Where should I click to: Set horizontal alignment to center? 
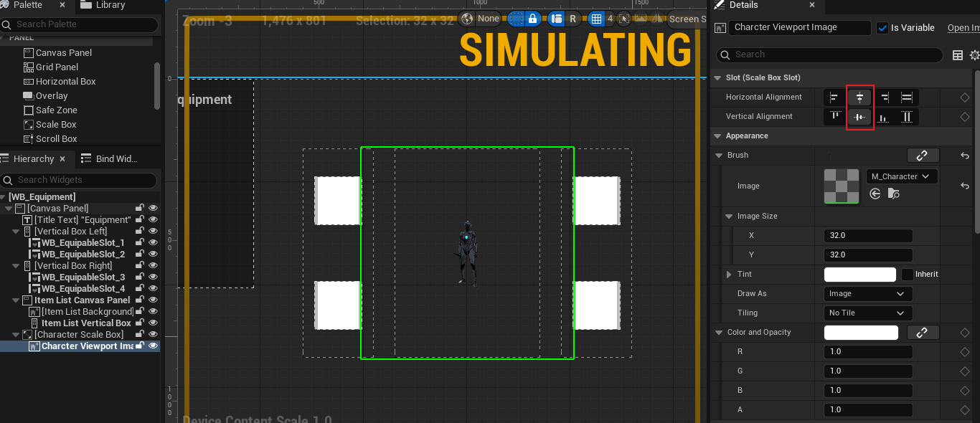coord(859,98)
